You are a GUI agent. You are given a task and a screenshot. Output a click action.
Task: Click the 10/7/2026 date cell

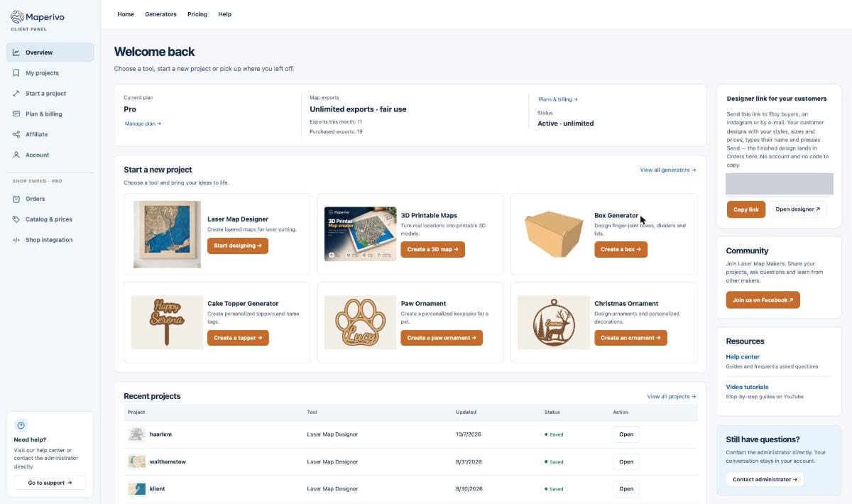(x=469, y=434)
